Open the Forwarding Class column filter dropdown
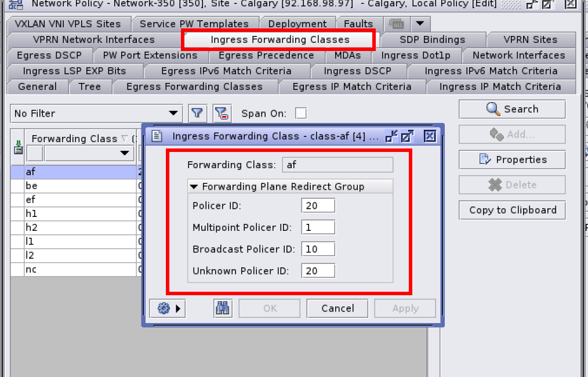The width and height of the screenshot is (588, 377). pos(124,153)
